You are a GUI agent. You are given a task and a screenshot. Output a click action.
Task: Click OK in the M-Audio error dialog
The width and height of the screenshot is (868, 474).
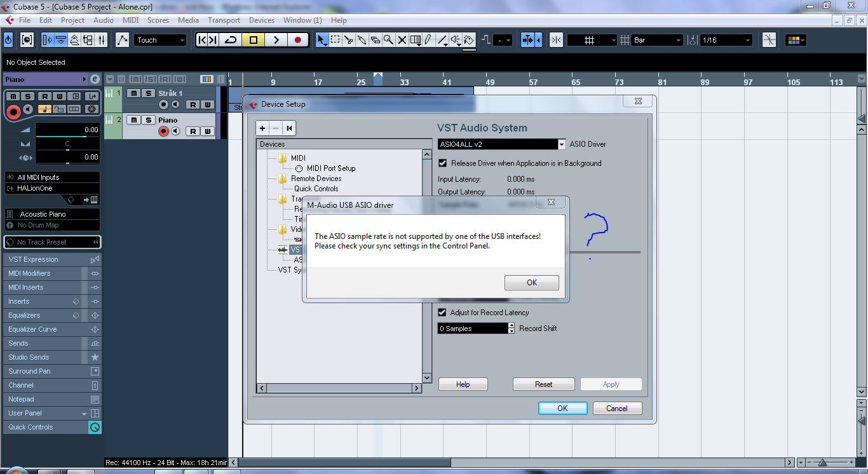click(x=531, y=283)
